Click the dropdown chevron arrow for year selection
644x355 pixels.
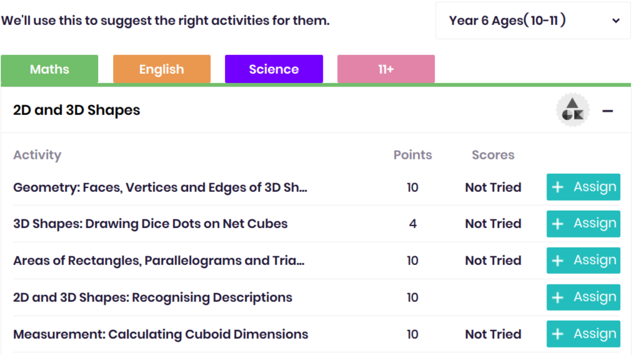(616, 21)
